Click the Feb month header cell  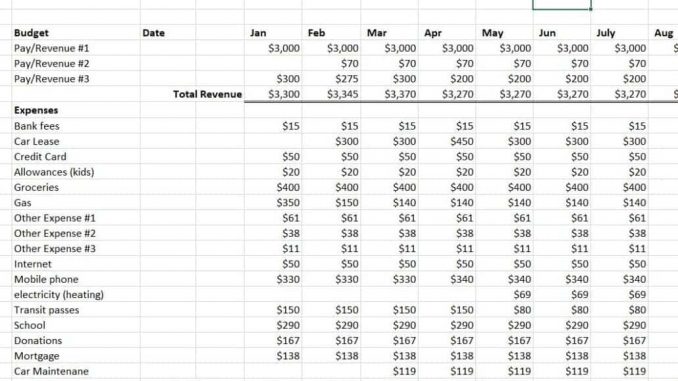point(331,33)
